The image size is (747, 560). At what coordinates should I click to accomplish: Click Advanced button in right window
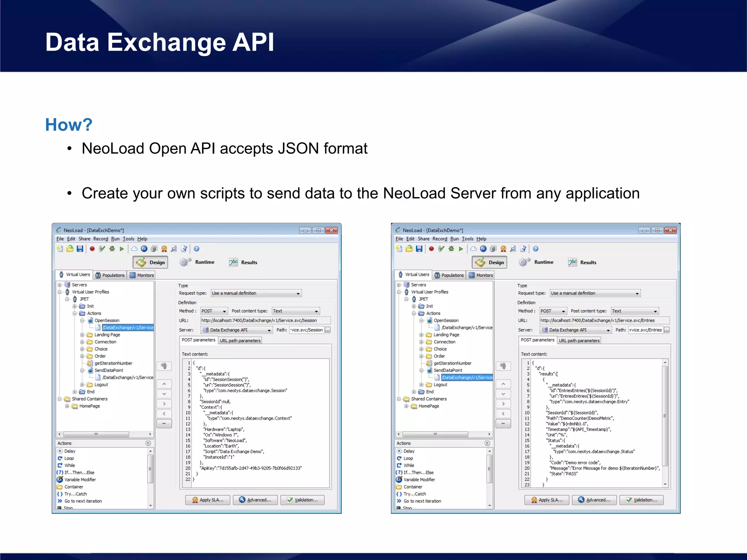pos(594,500)
